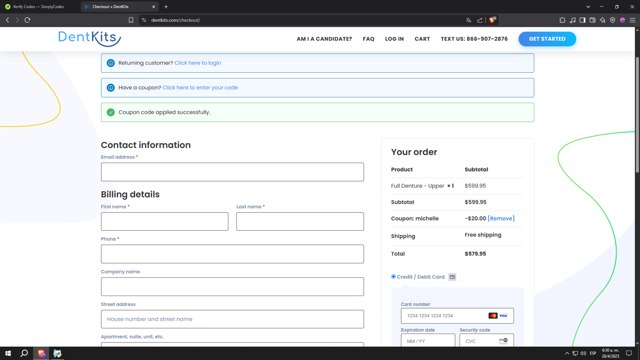Click the Email address field
This screenshot has width=640, height=360.
pyautogui.click(x=232, y=172)
